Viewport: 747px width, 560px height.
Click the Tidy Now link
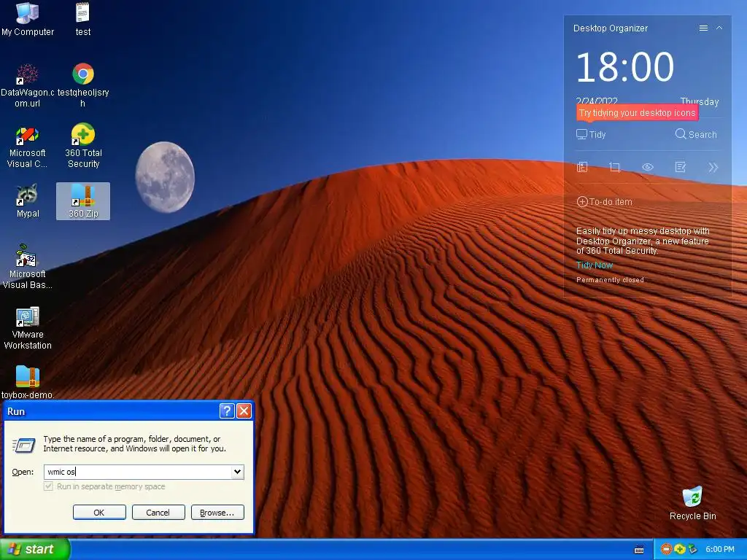594,265
